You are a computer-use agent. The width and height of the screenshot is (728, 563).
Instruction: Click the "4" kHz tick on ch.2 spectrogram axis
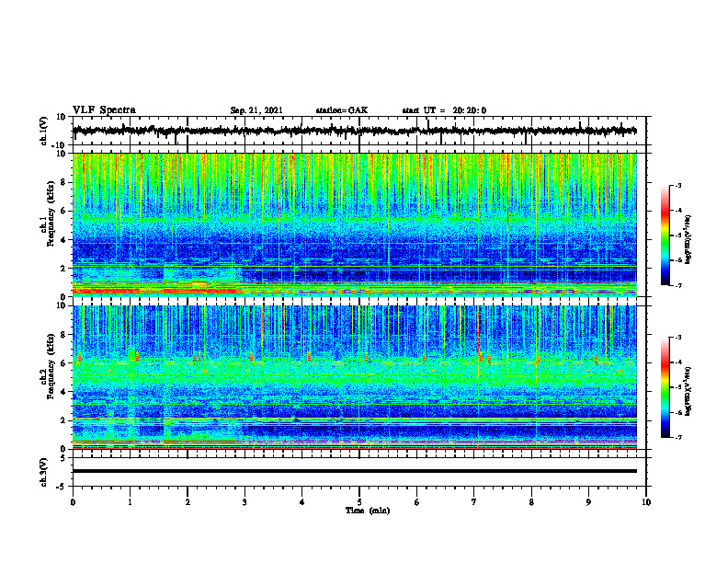[x=63, y=392]
